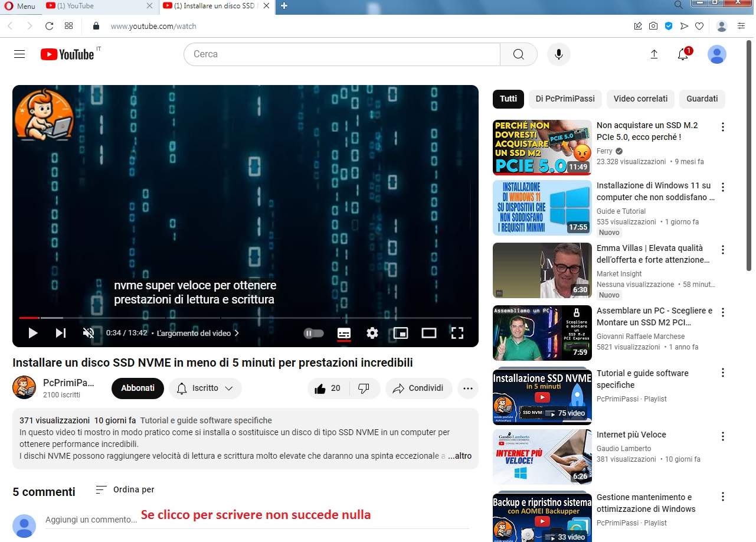Image resolution: width=756 pixels, height=542 pixels.
Task: Add page to bookmarks heart icon
Action: click(699, 26)
